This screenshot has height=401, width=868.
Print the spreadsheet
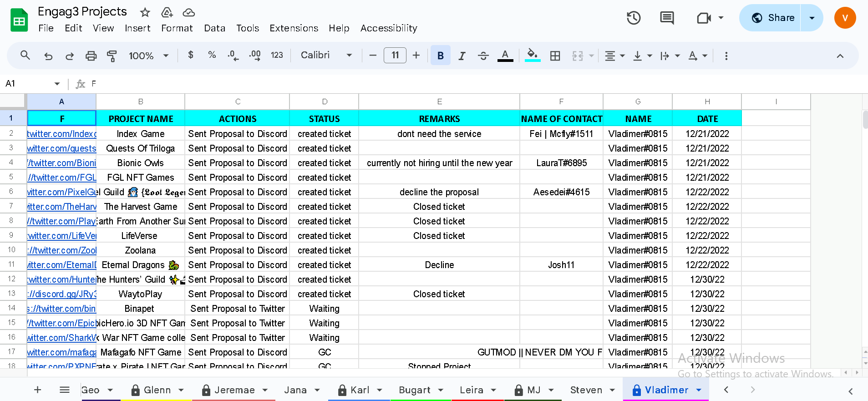point(91,56)
